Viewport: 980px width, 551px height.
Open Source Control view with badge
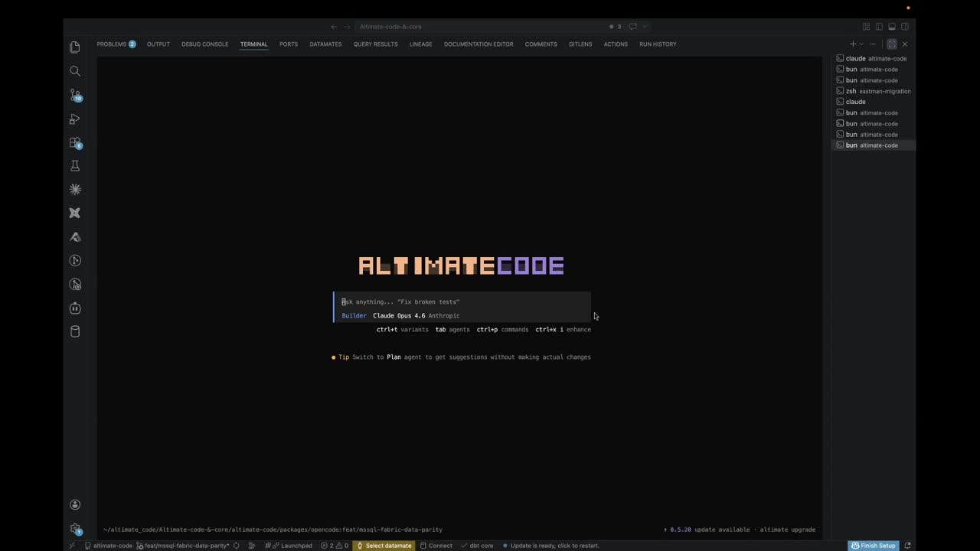click(75, 95)
